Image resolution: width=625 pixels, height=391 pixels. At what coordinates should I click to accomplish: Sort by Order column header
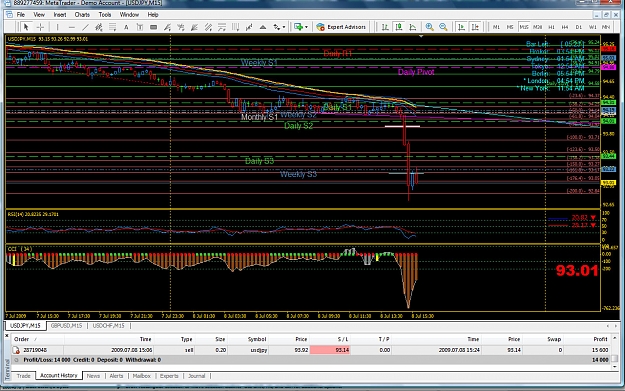pos(37,339)
